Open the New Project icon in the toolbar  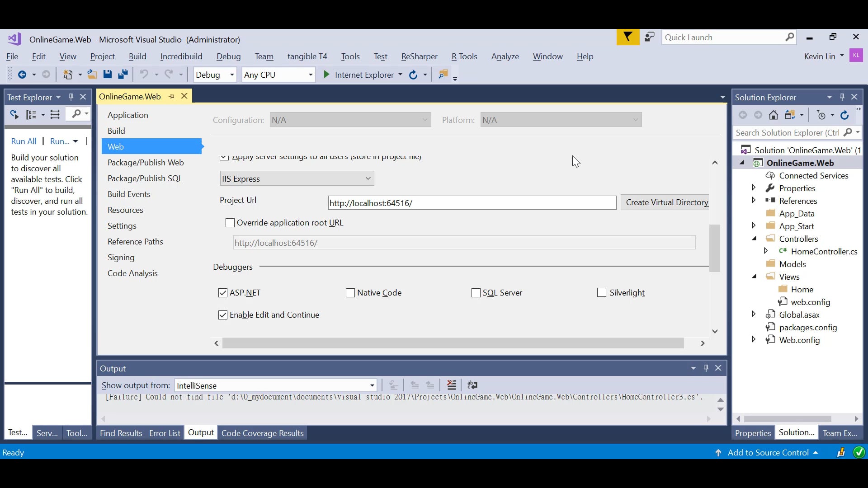69,75
